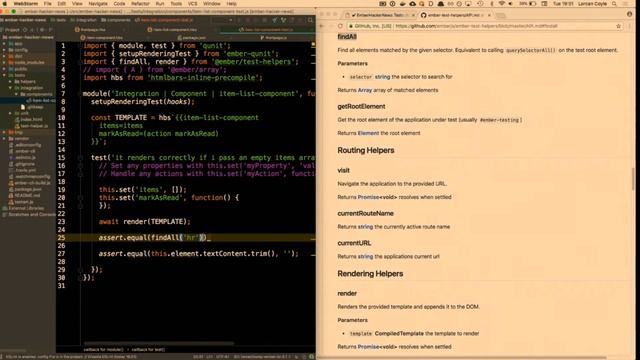The image size is (640, 360).
Task: Click the browser back arrow
Action: (x=321, y=26)
